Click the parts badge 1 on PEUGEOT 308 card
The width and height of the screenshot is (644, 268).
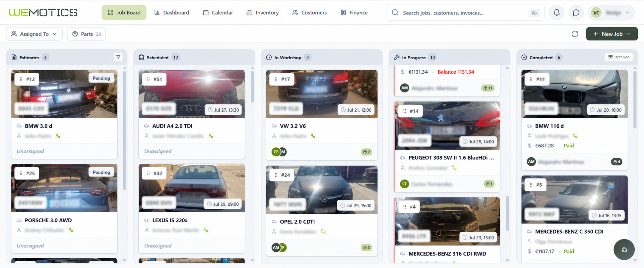click(489, 184)
